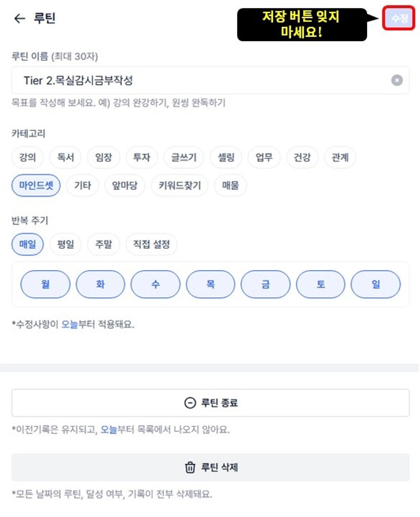420x517 pixels.
Task: Select the 독서 category chip
Action: click(x=66, y=157)
